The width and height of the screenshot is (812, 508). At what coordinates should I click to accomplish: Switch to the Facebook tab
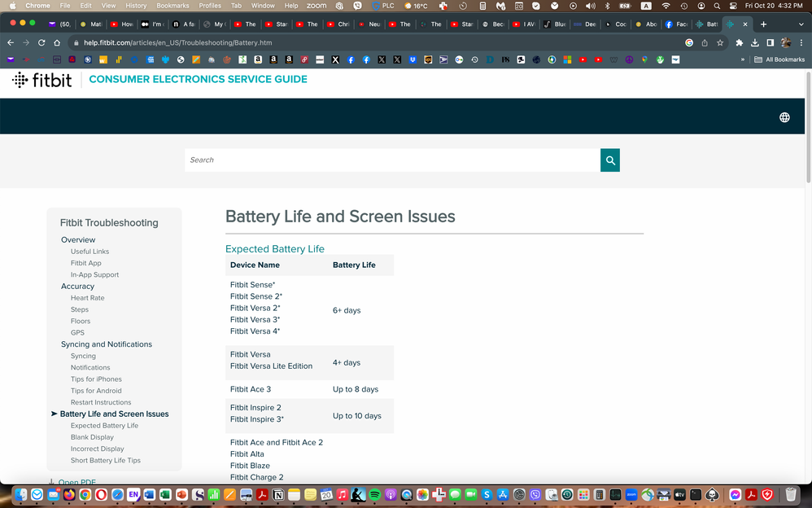click(x=676, y=24)
